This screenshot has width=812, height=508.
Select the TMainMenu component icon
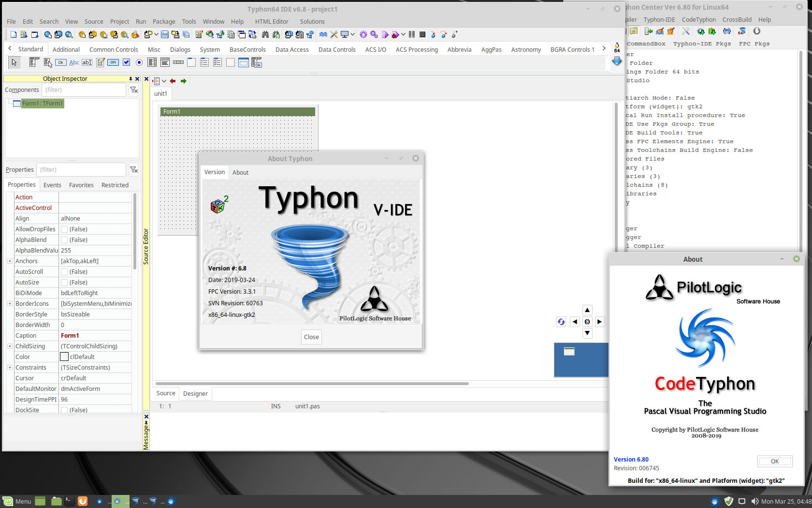[x=34, y=62]
